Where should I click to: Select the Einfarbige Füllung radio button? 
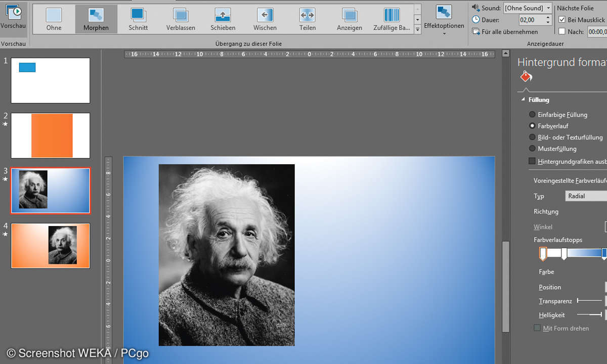(x=532, y=115)
